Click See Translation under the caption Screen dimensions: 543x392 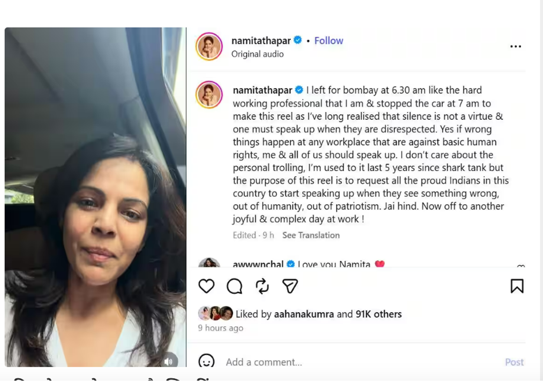click(311, 235)
